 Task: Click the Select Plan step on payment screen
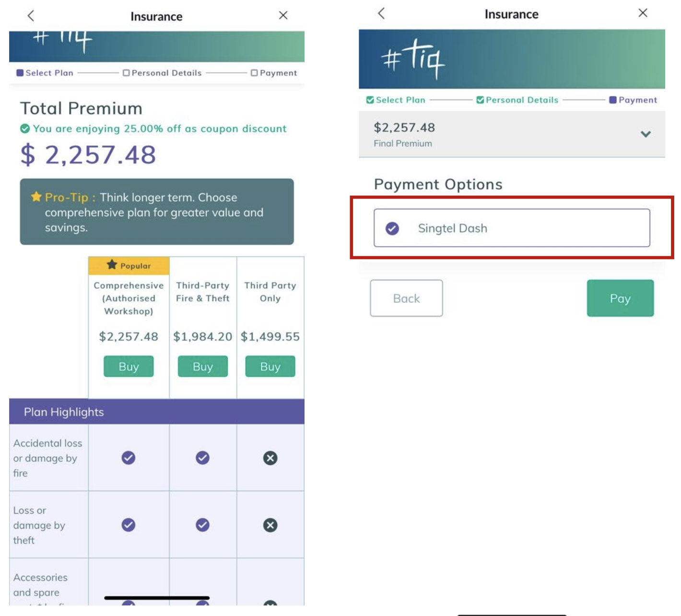[396, 100]
